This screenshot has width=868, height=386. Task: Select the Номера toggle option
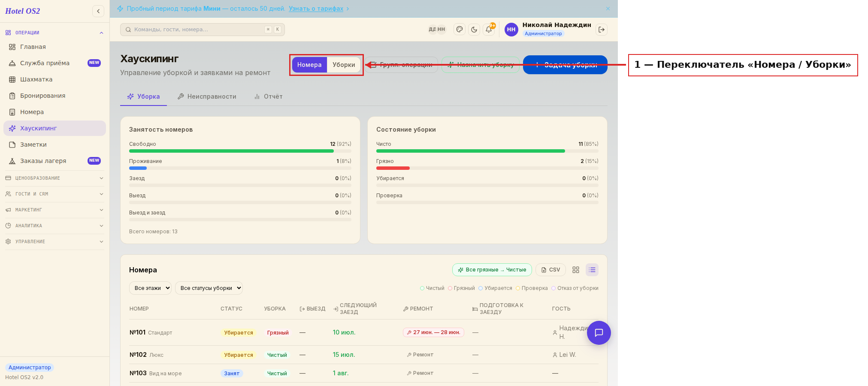coord(309,65)
